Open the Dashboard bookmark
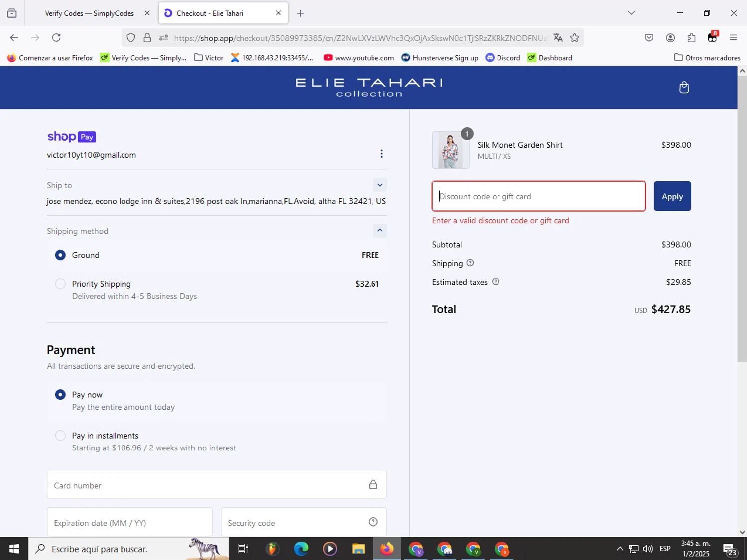Screen dimensions: 747x560 click(x=550, y=58)
